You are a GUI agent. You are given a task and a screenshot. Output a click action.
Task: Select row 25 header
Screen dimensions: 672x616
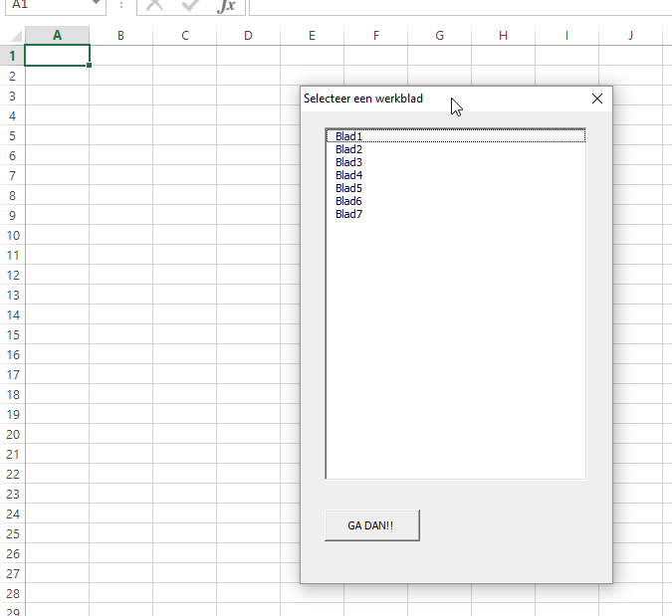(12, 533)
